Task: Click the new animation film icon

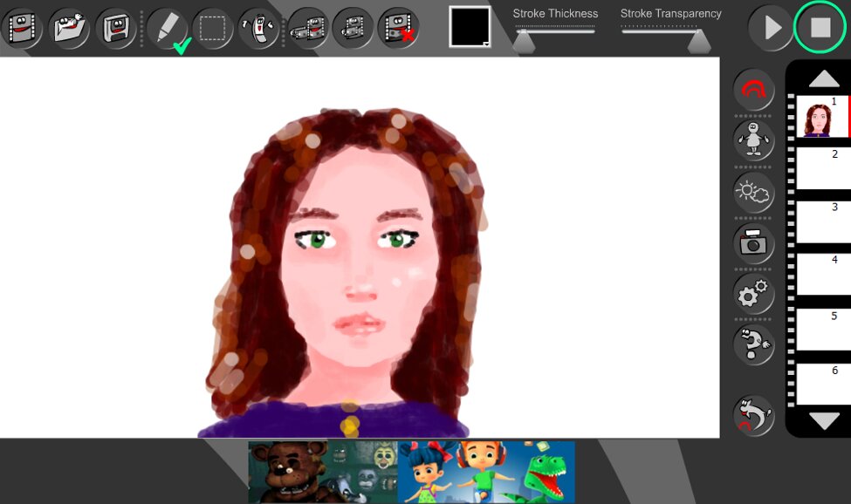Action: click(x=23, y=28)
